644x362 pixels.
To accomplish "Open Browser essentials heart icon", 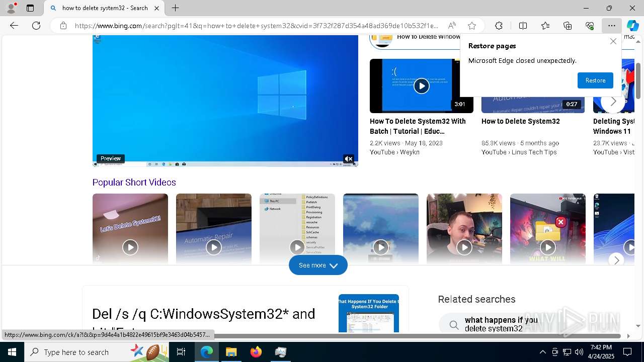I will point(590,26).
